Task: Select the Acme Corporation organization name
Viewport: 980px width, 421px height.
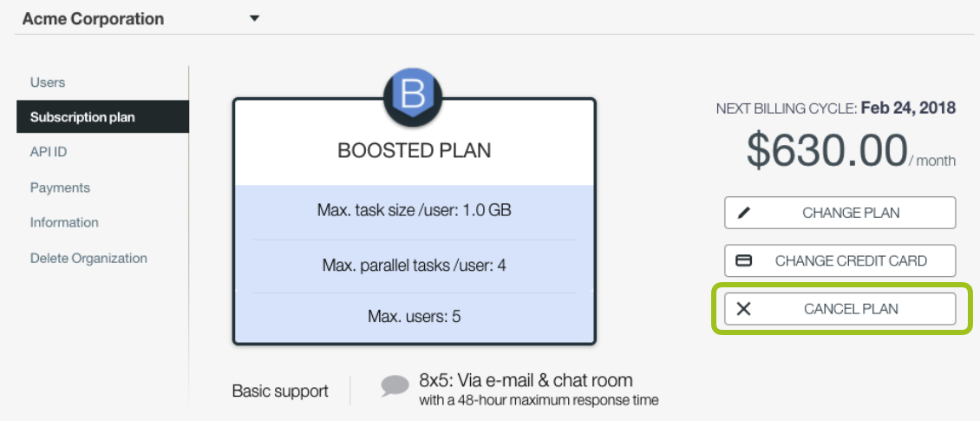Action: click(x=93, y=19)
